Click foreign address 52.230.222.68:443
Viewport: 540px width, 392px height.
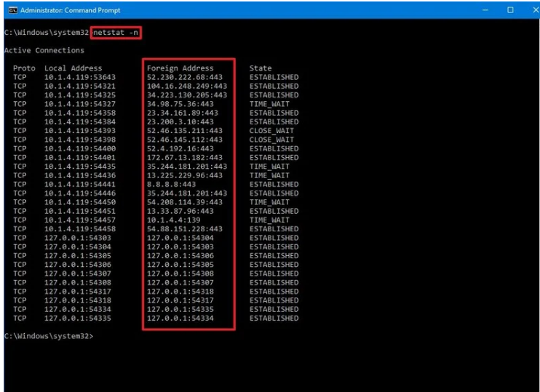[185, 77]
